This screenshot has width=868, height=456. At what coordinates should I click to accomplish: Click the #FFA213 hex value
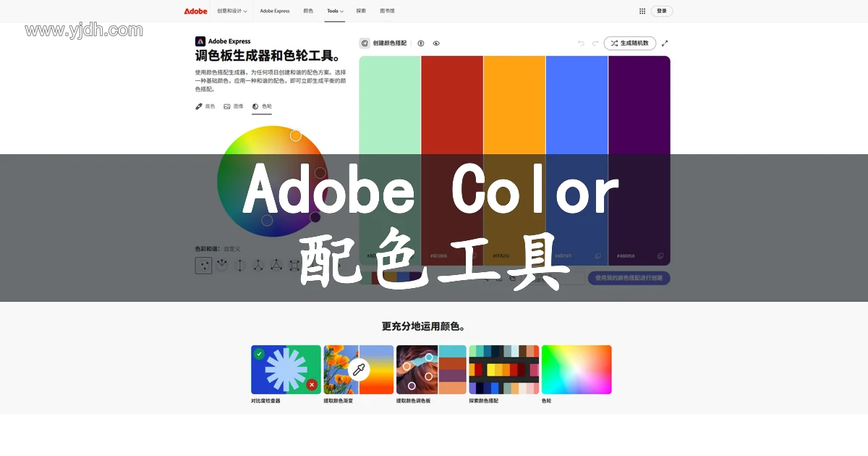click(501, 256)
